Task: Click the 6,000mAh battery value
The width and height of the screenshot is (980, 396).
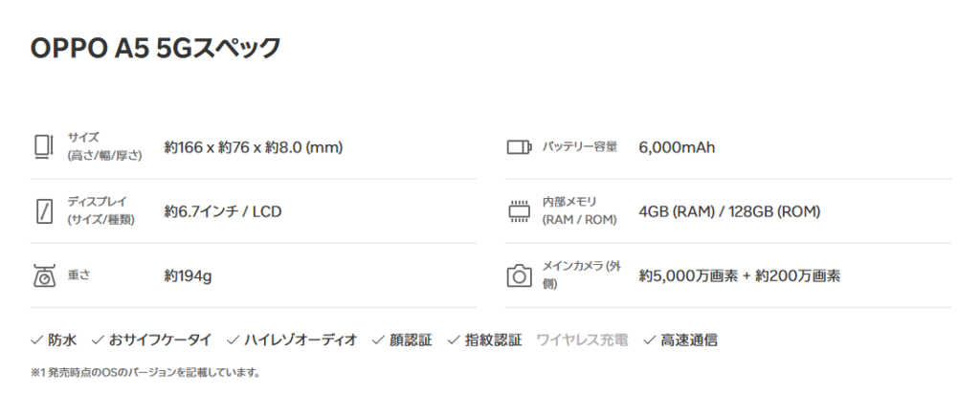Action: (677, 147)
